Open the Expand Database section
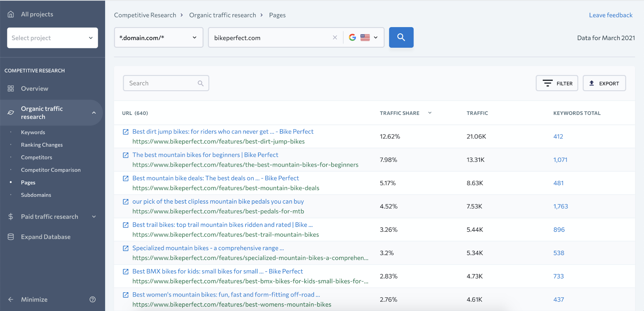Image resolution: width=644 pixels, height=311 pixels. 45,237
